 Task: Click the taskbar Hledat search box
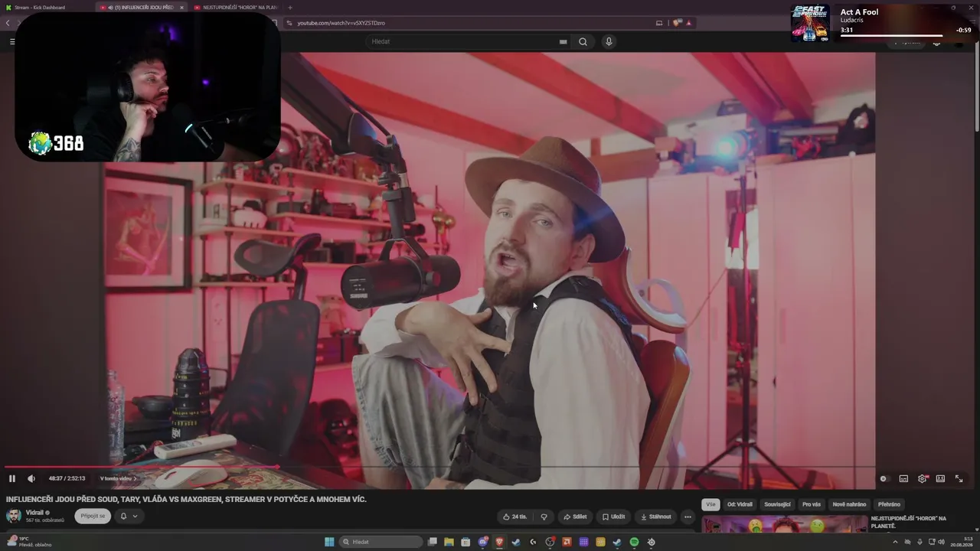381,542
